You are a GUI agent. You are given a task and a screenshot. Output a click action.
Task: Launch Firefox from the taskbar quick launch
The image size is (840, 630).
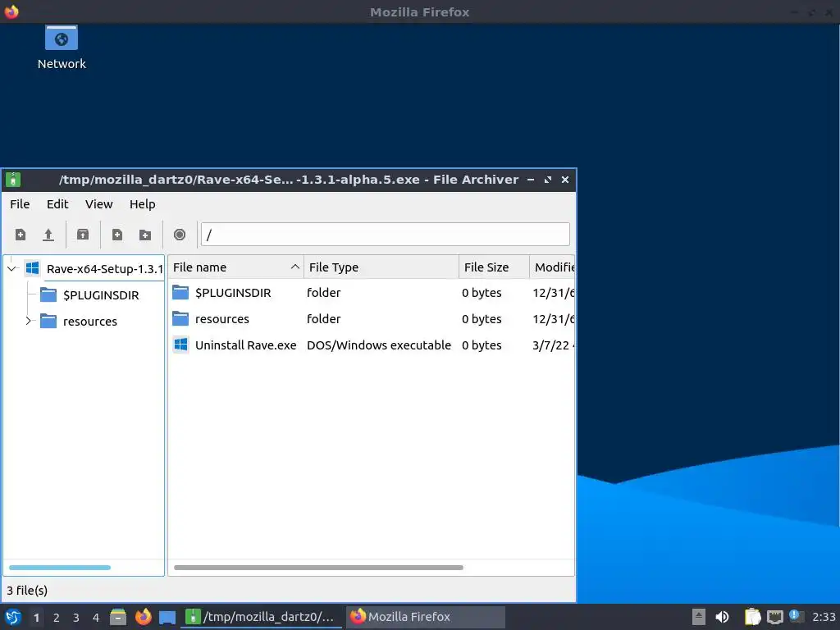pos(143,617)
